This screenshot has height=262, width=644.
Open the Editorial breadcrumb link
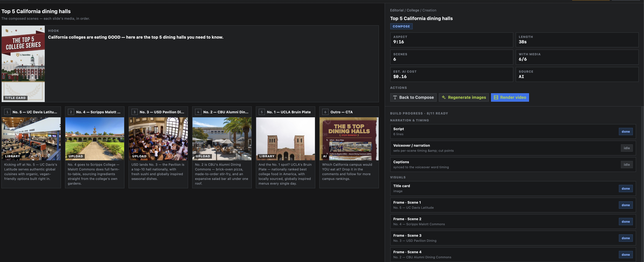click(x=396, y=10)
